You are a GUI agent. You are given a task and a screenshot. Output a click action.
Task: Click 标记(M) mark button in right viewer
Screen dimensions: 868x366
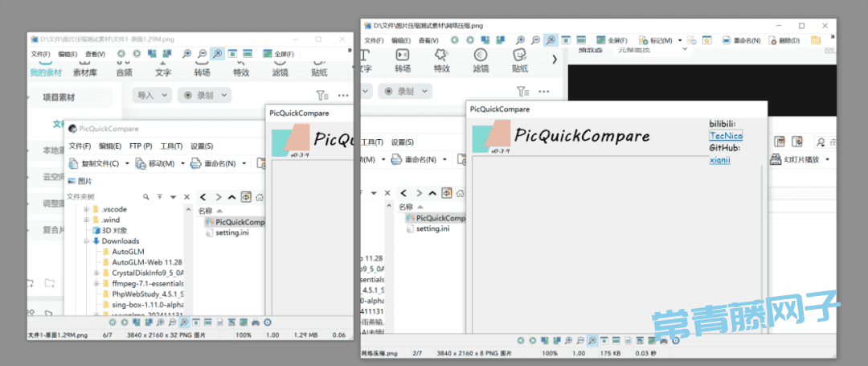[656, 40]
